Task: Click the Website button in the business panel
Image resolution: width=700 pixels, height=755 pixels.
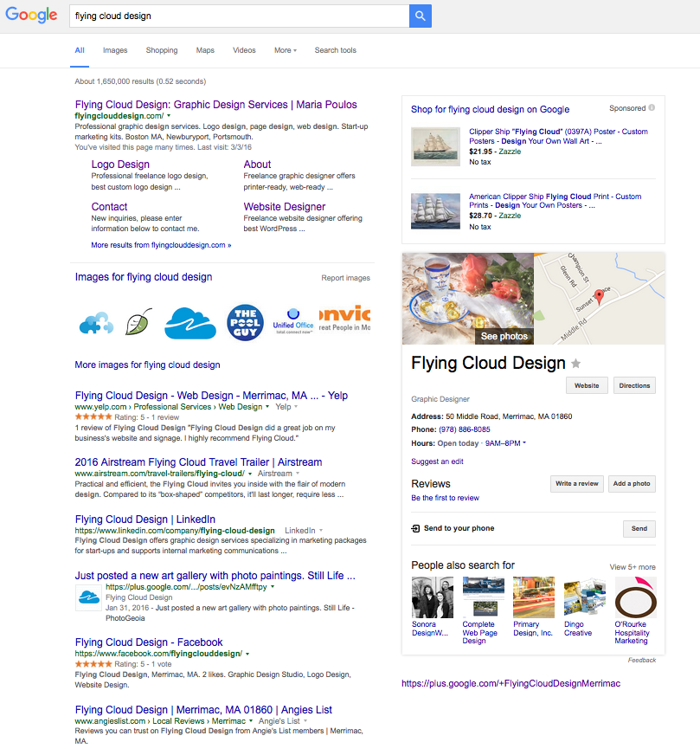Action: tap(587, 385)
